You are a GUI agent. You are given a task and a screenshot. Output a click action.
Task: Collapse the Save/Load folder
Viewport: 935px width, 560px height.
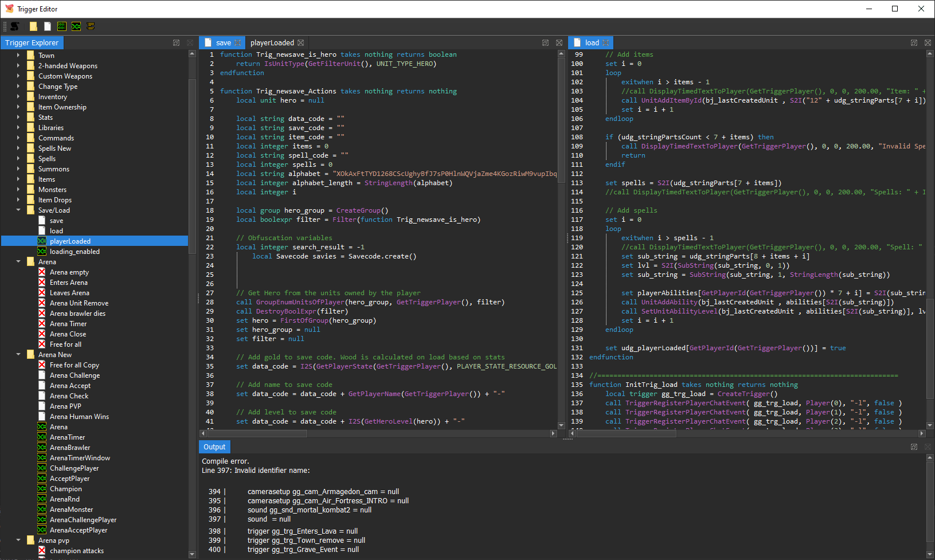click(18, 210)
